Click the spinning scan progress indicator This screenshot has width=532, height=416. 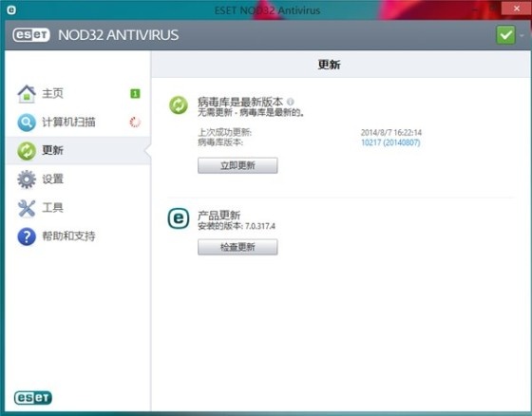tap(135, 123)
